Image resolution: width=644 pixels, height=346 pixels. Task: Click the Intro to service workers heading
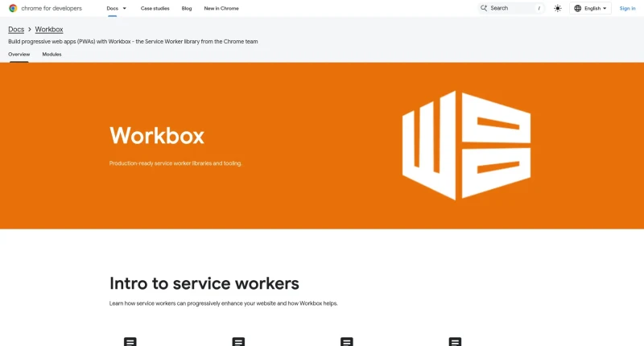coord(204,283)
